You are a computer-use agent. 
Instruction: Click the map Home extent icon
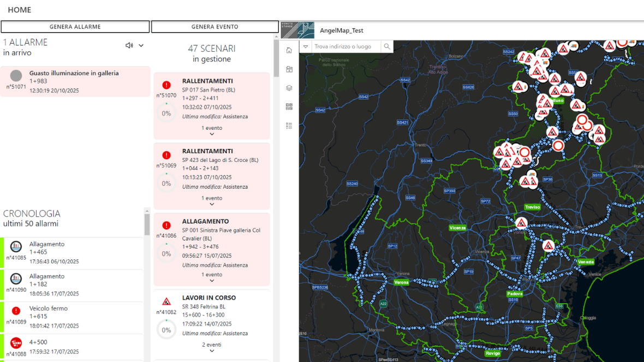point(289,50)
